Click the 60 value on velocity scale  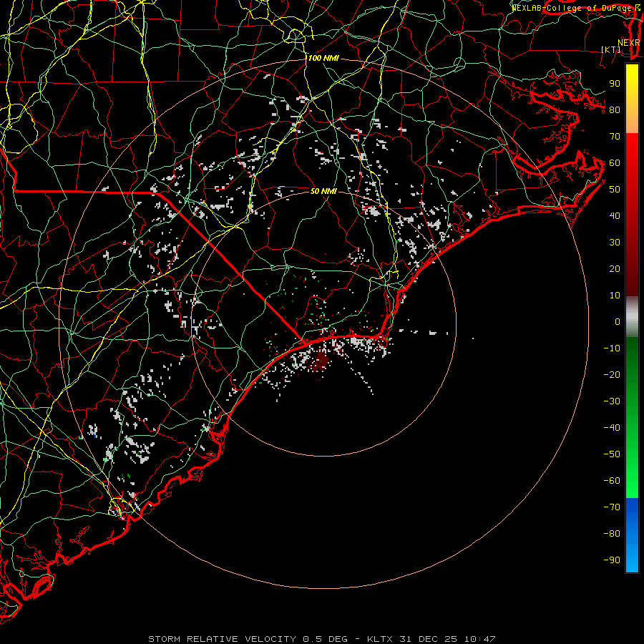click(615, 163)
